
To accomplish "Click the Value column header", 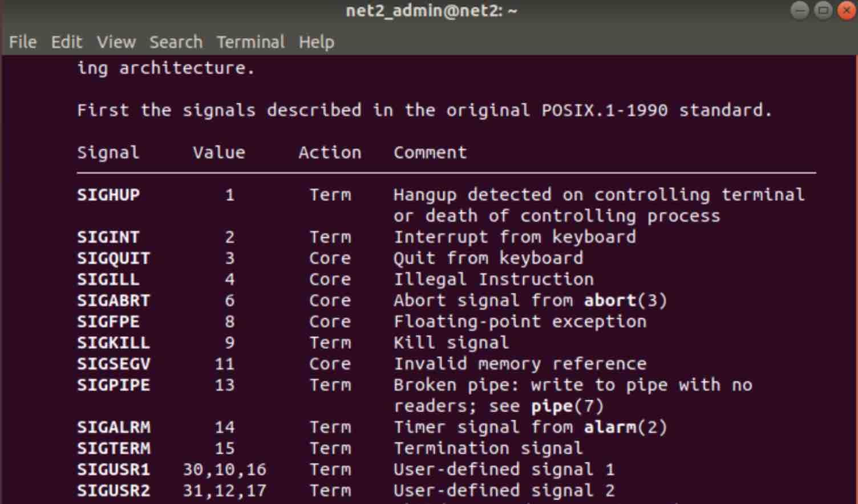I will 219,152.
